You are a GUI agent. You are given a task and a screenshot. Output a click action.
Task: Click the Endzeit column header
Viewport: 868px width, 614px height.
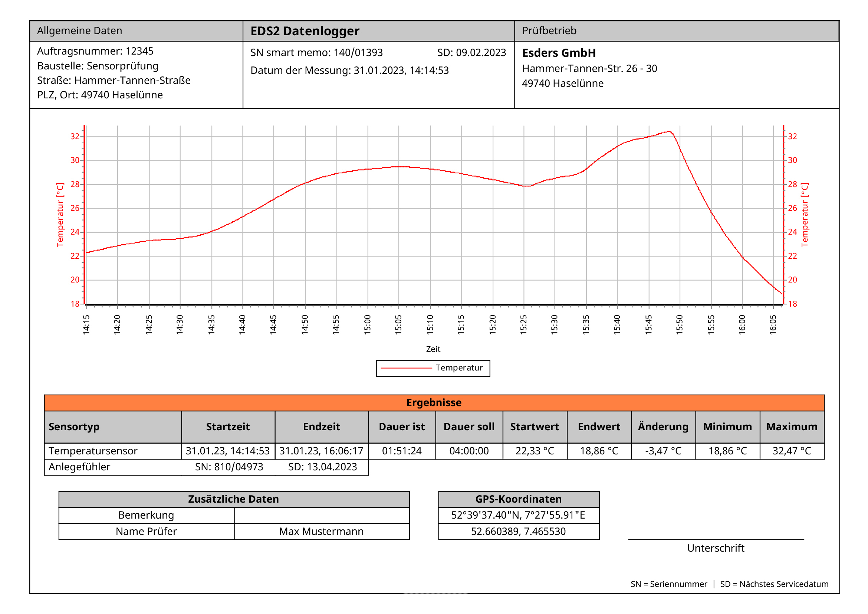click(x=321, y=427)
